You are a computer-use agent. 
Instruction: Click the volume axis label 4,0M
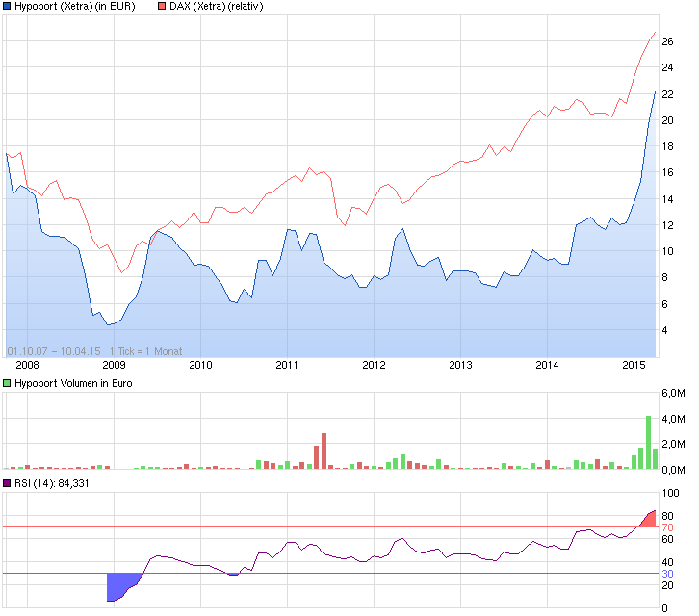click(673, 419)
